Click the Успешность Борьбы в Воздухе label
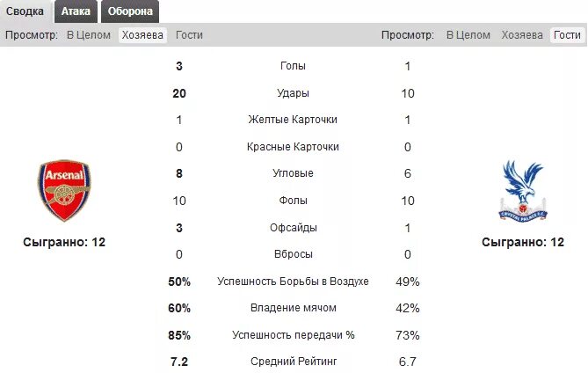 [x=293, y=281]
